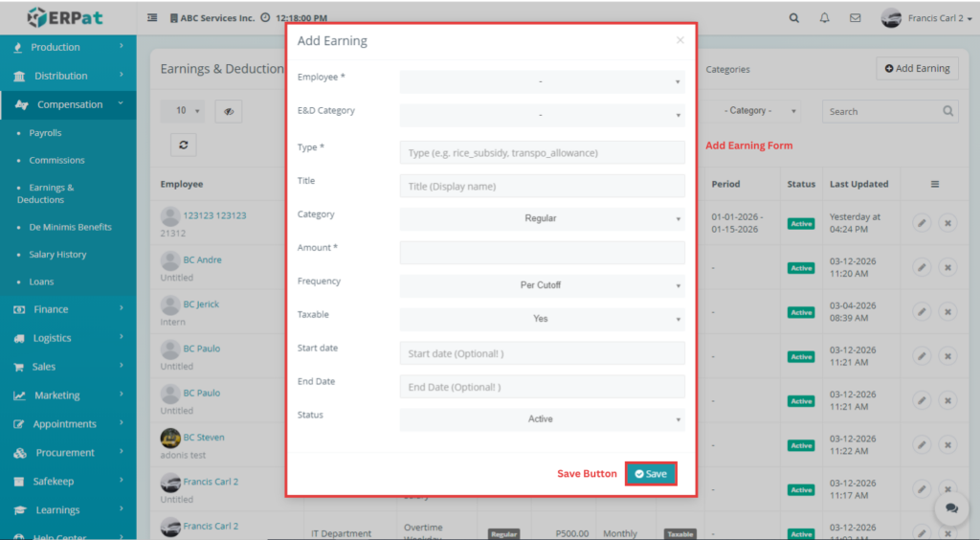
Task: Open Commissions in the sidebar
Action: click(56, 161)
